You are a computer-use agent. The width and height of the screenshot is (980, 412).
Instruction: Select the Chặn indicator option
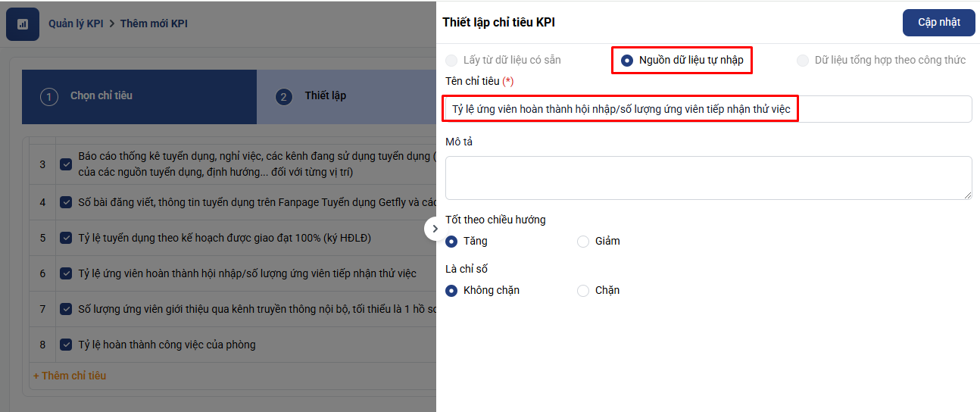click(583, 291)
